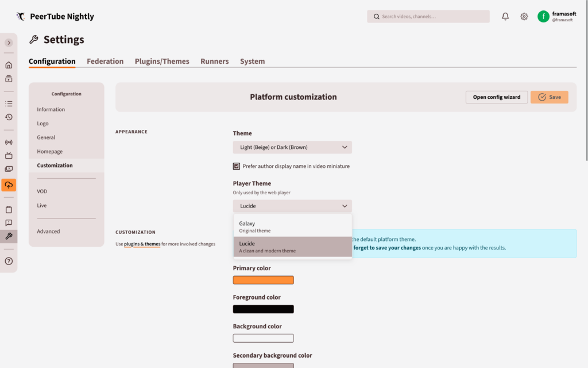Viewport: 588px width, 368px height.
Task: Select the upload cloud icon in sidebar
Action: (9, 185)
